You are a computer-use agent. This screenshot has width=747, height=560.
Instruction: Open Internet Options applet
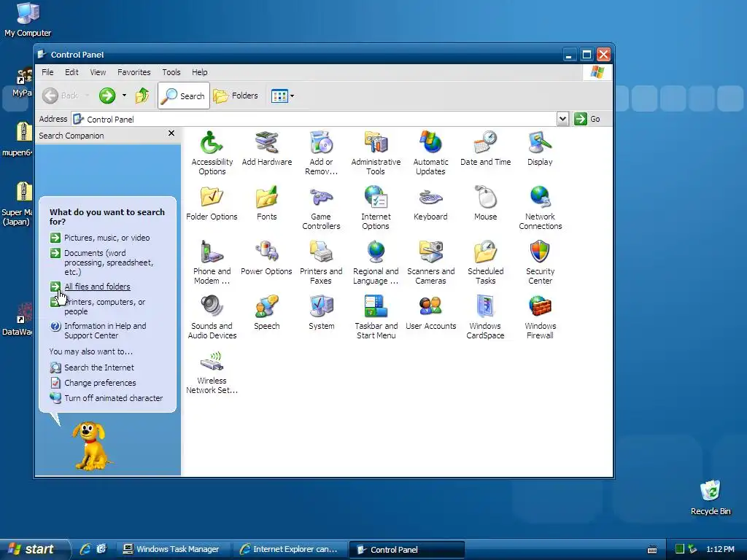click(376, 208)
